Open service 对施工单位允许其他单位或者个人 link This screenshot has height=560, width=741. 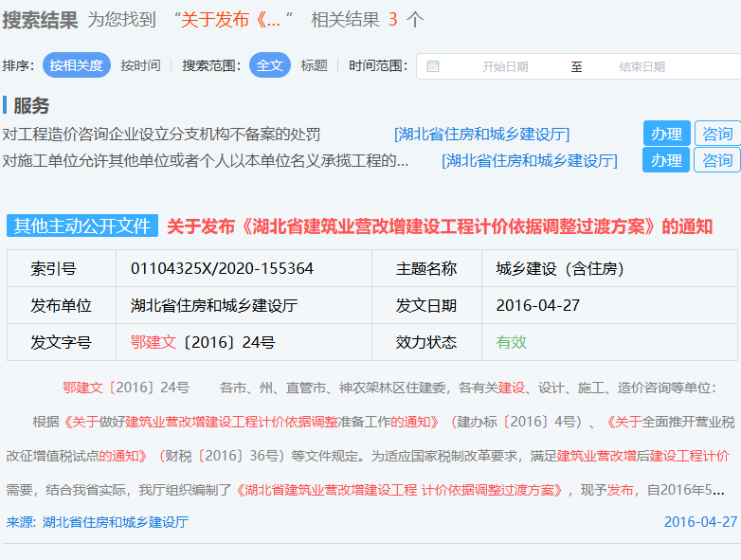(206, 160)
